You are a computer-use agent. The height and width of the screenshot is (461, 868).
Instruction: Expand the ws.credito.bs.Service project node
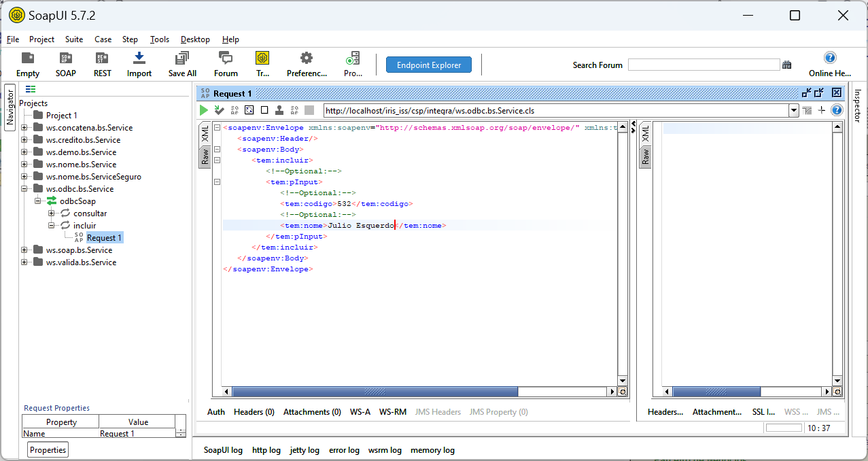[24, 140]
